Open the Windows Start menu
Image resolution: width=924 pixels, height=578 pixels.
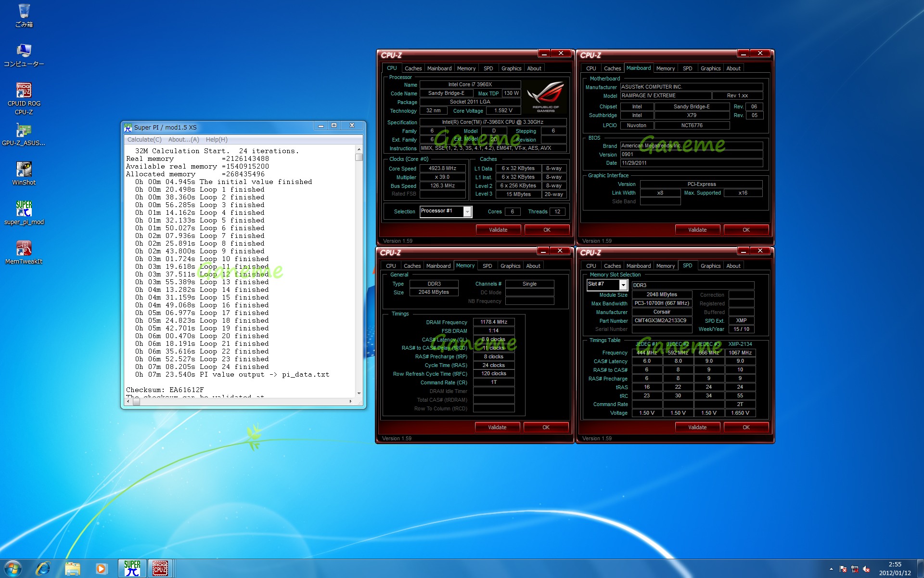click(x=13, y=569)
